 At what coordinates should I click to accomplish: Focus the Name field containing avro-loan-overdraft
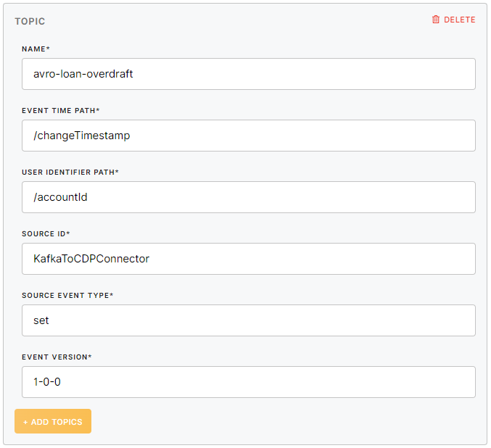[x=249, y=74]
